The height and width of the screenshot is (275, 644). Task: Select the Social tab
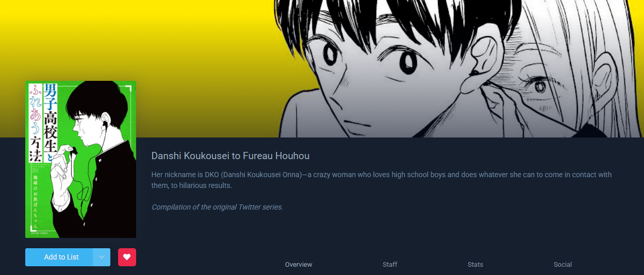563,265
